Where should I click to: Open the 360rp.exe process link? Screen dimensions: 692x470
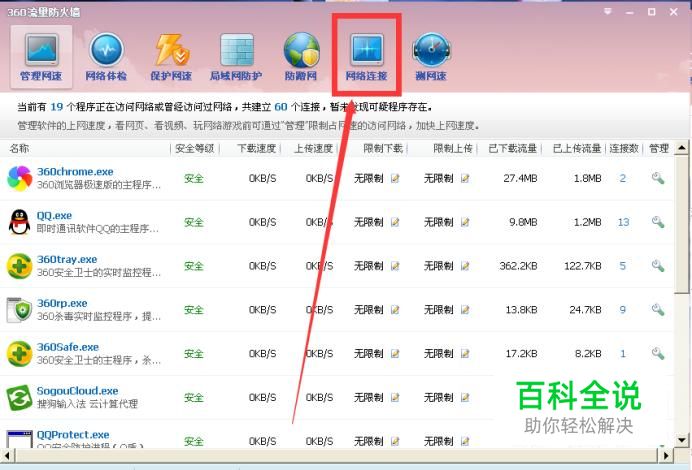pyautogui.click(x=62, y=303)
